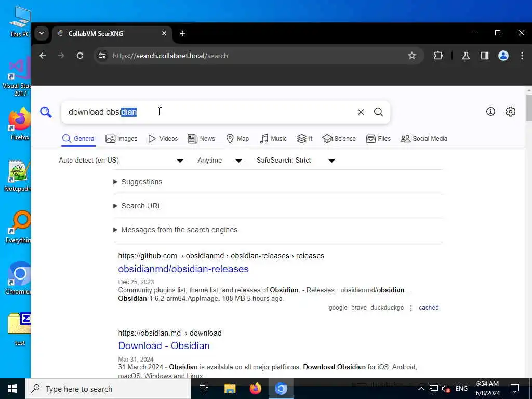Open the SafeSearch Strict dropdown
532x399 pixels.
click(x=296, y=160)
